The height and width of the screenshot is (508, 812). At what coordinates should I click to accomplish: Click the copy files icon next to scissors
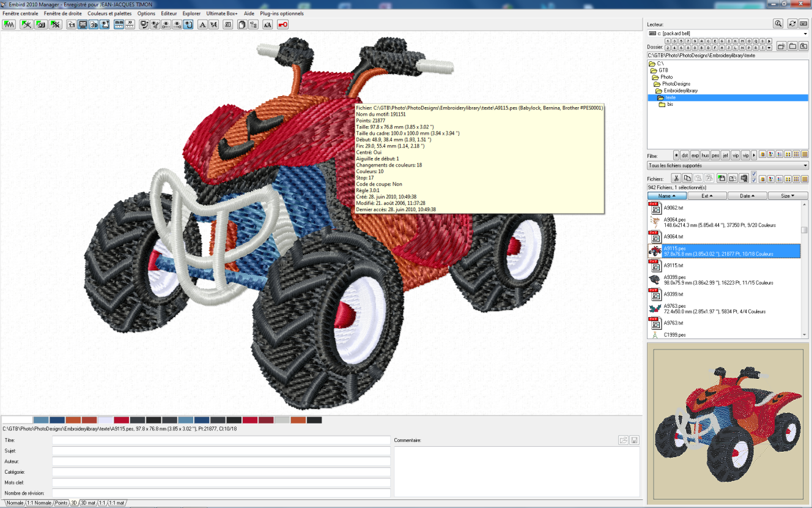coord(688,178)
